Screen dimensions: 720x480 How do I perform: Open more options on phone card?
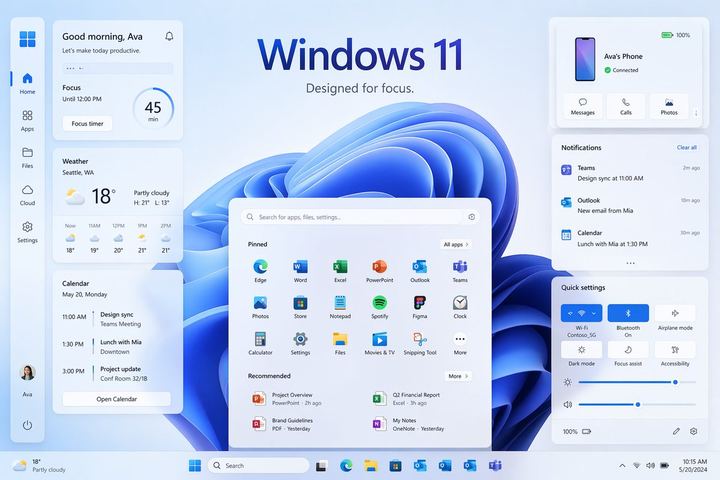coord(696,113)
